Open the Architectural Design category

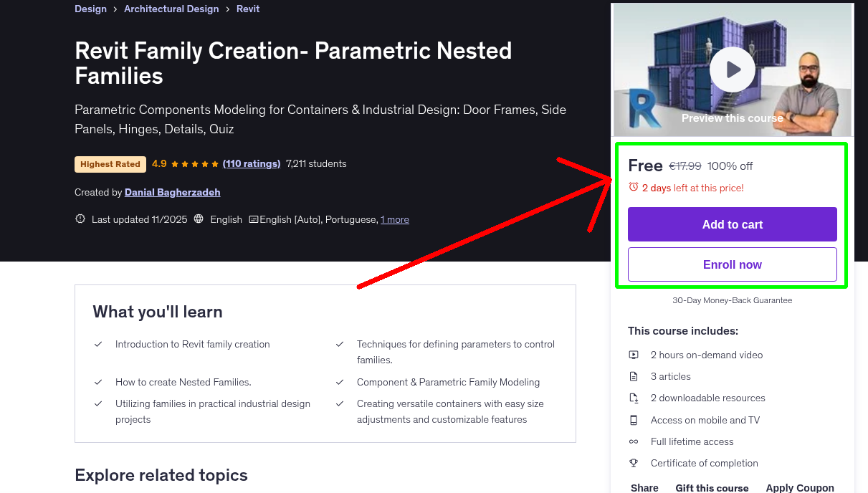[171, 9]
